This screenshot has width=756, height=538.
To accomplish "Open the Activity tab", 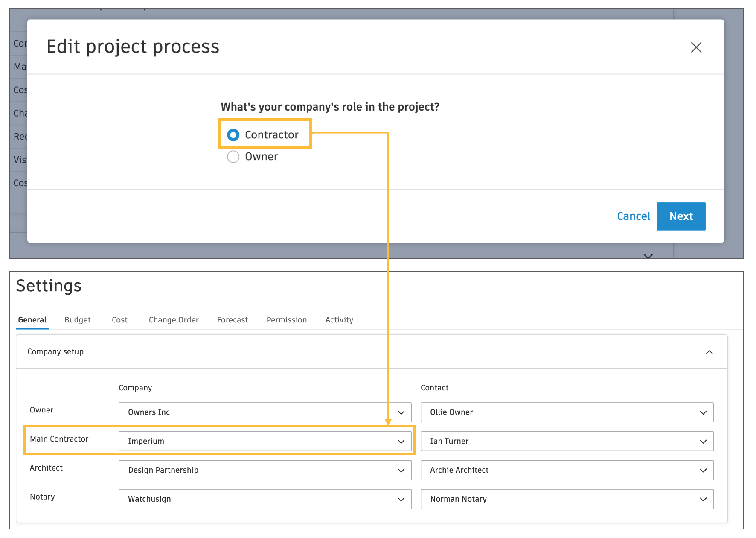I will coord(339,320).
